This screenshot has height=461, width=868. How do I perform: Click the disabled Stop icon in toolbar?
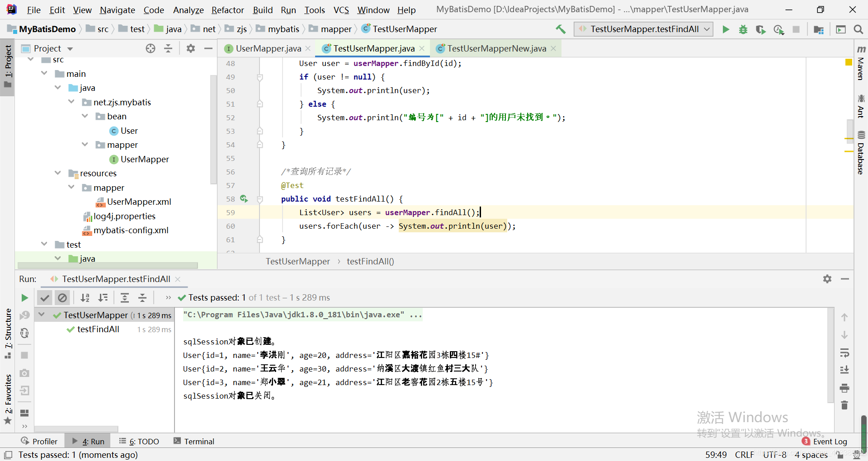point(796,29)
